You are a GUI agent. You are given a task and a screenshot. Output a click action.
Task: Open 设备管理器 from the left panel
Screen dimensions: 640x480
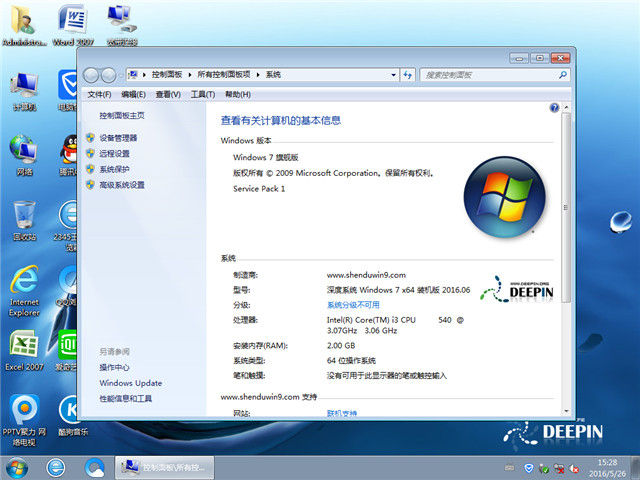click(118, 138)
